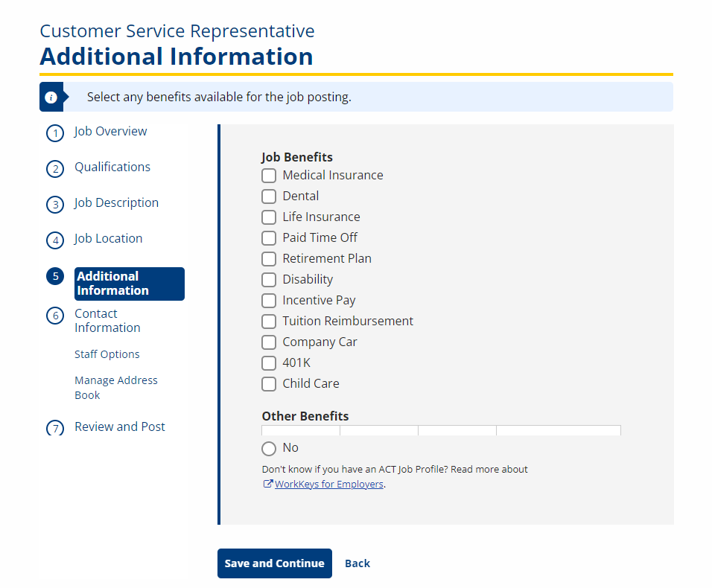Click the info icon in the banner
The image size is (712, 588).
pyautogui.click(x=51, y=97)
